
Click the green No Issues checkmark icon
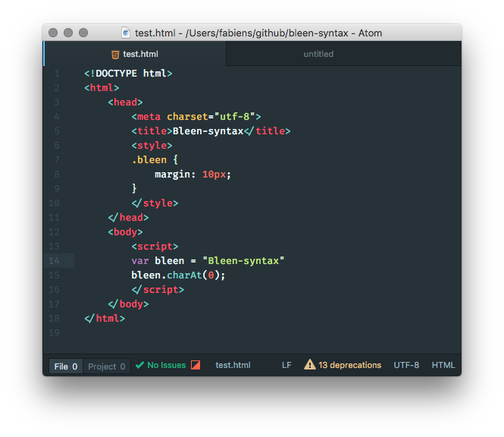(x=139, y=365)
